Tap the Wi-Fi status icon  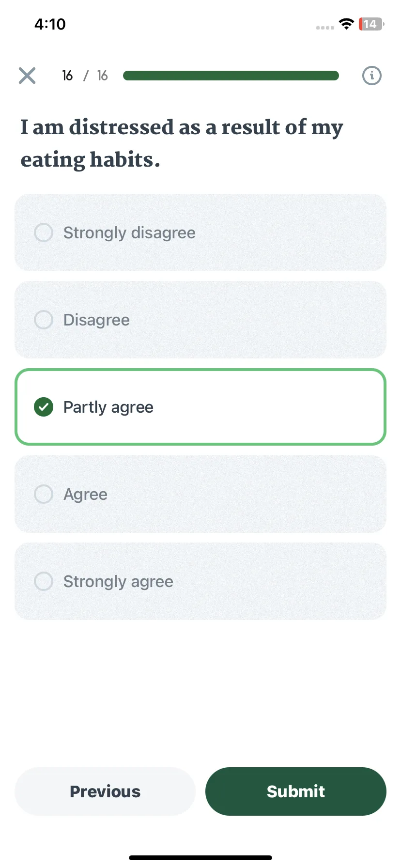346,24
